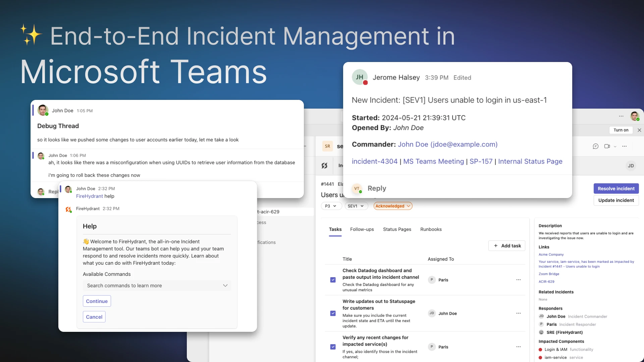The image size is (644, 362).
Task: Click the JD user avatar badge
Action: (631, 166)
